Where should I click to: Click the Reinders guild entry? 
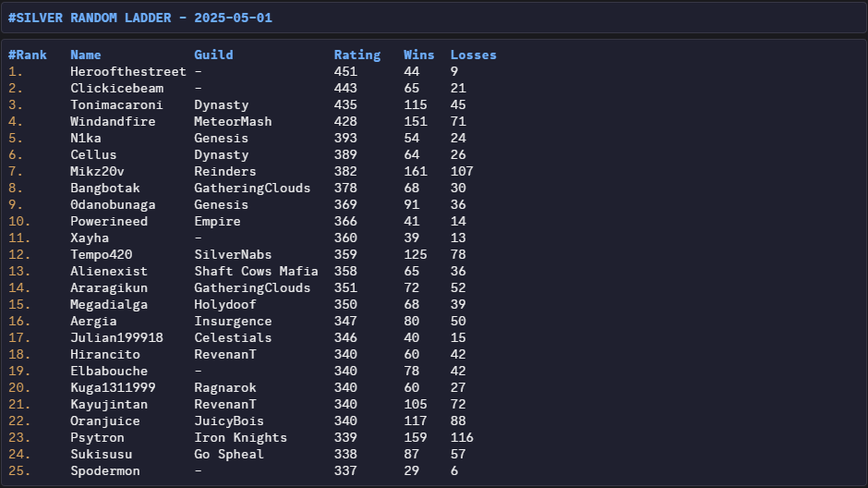[224, 171]
